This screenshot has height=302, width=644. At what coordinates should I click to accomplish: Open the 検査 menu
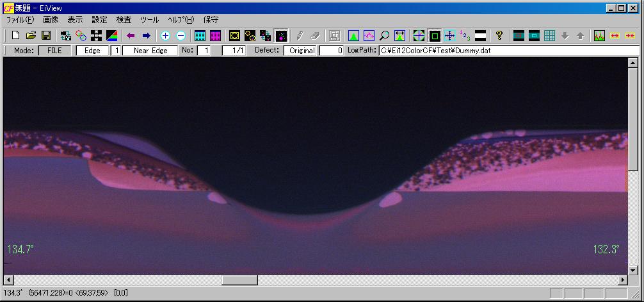tap(124, 20)
